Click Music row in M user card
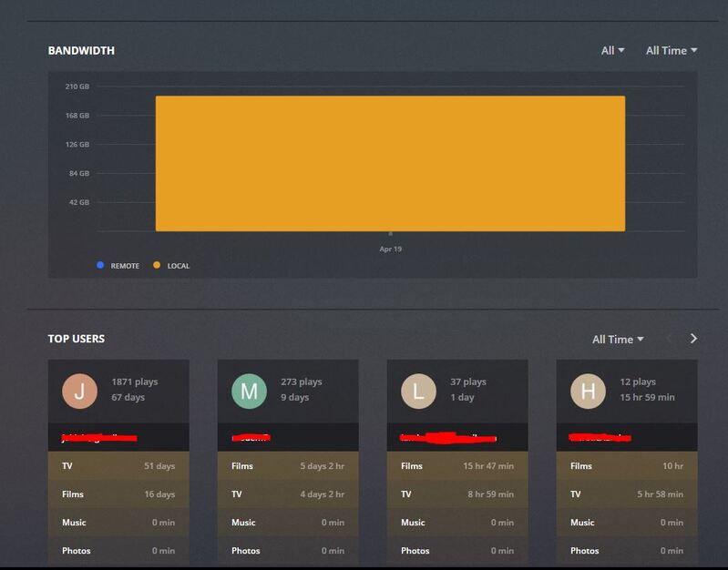 point(288,522)
